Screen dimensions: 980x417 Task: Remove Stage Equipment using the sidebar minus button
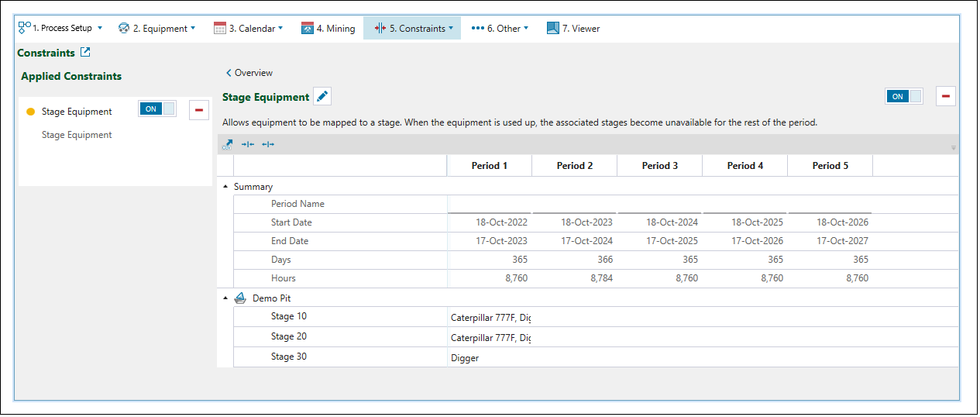tap(199, 110)
